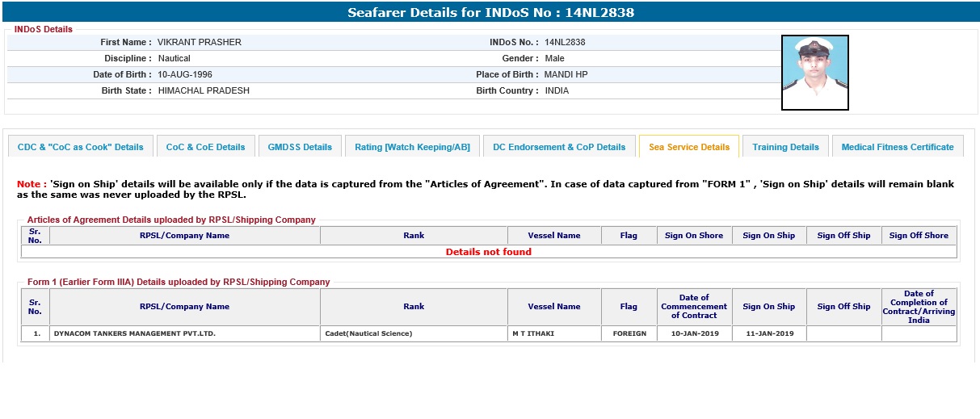980x419 pixels.
Task: Switch to the CoC & CoE Details tab
Action: coord(205,147)
